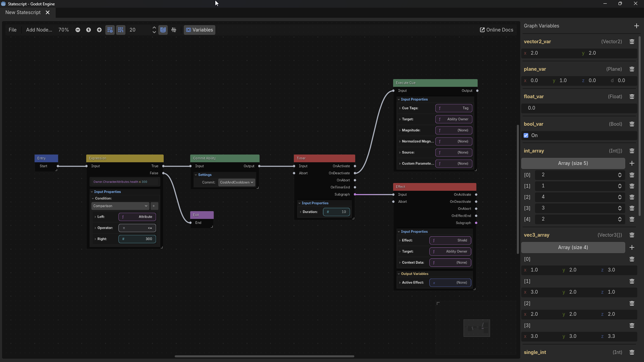Open the Online Docs link
The image size is (644, 362).
(496, 30)
